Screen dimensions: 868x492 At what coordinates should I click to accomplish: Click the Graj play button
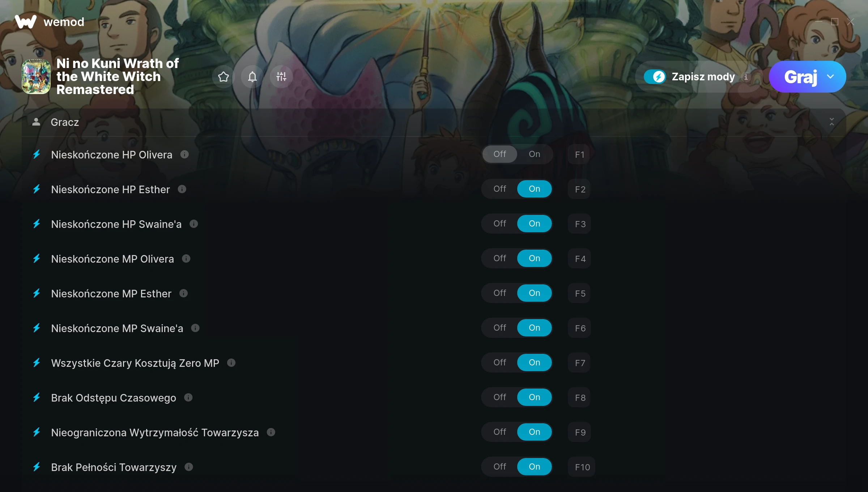[x=800, y=77]
